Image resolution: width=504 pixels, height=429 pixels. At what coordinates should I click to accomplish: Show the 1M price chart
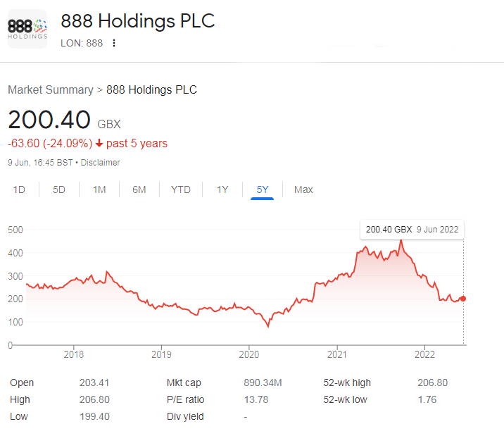coord(99,189)
